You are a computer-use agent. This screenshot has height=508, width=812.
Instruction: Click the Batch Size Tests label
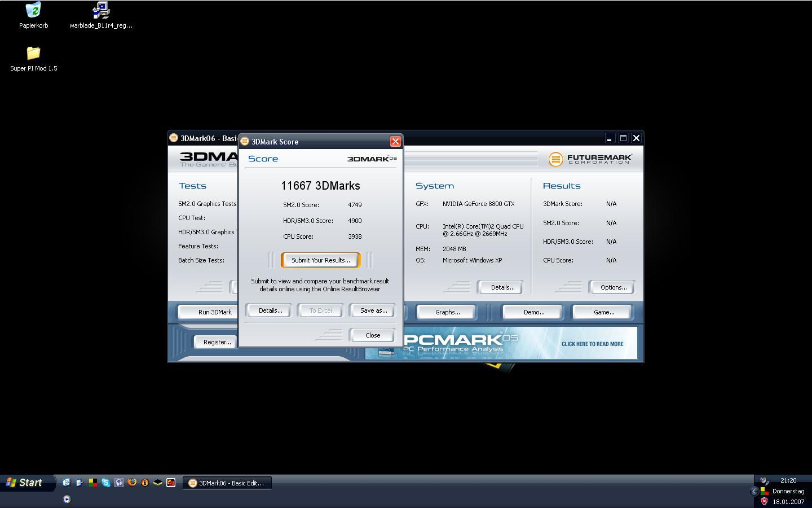coord(201,260)
